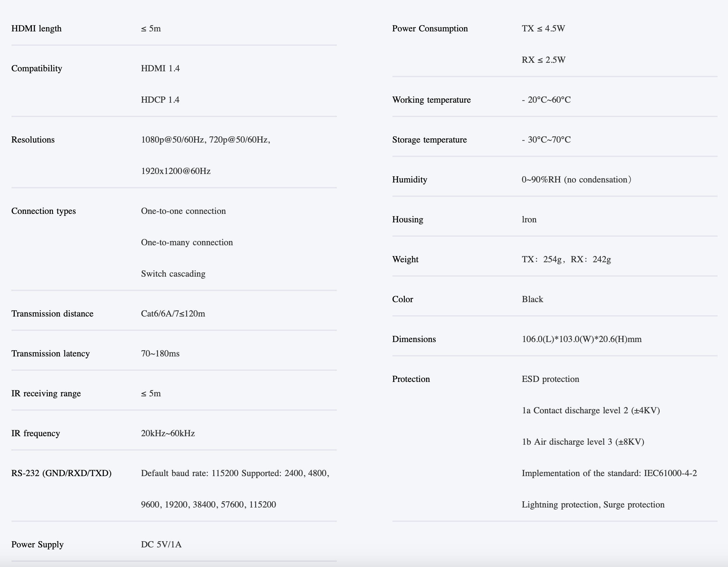Select the Power Consumption label
728x567 pixels.
click(x=430, y=29)
